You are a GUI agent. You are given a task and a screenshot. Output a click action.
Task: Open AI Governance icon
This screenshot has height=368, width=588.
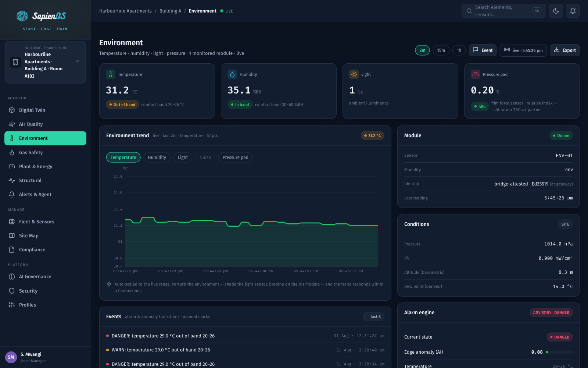tap(12, 277)
